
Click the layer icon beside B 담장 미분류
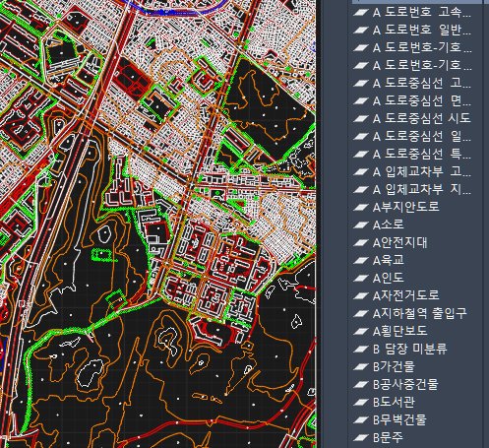[x=361, y=350]
